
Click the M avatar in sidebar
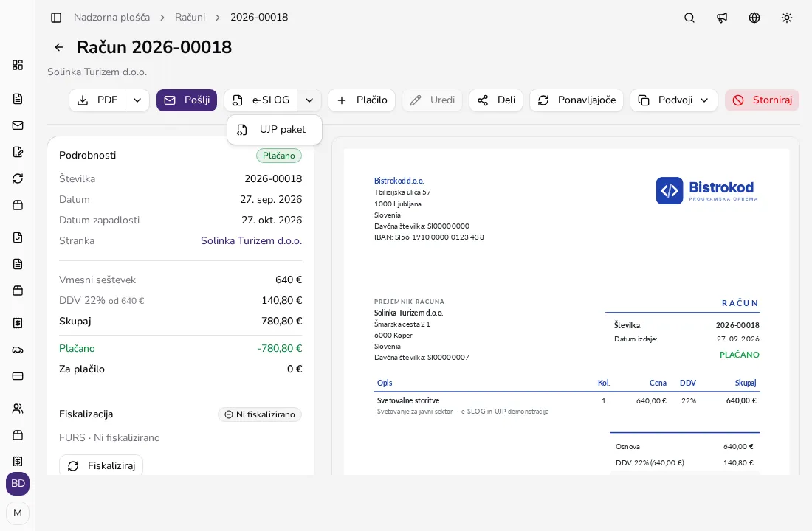[18, 513]
